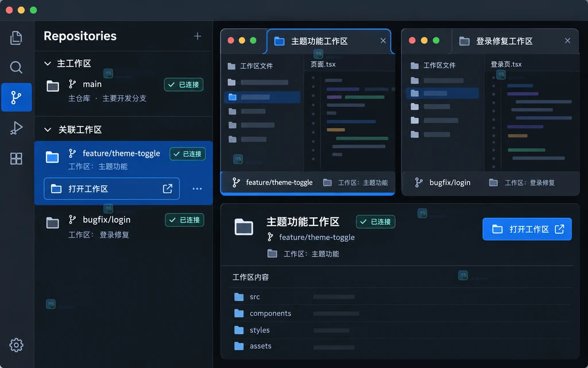Click the sidebar 打开工作区 button
Screen dimensions: 588x368
click(112, 189)
